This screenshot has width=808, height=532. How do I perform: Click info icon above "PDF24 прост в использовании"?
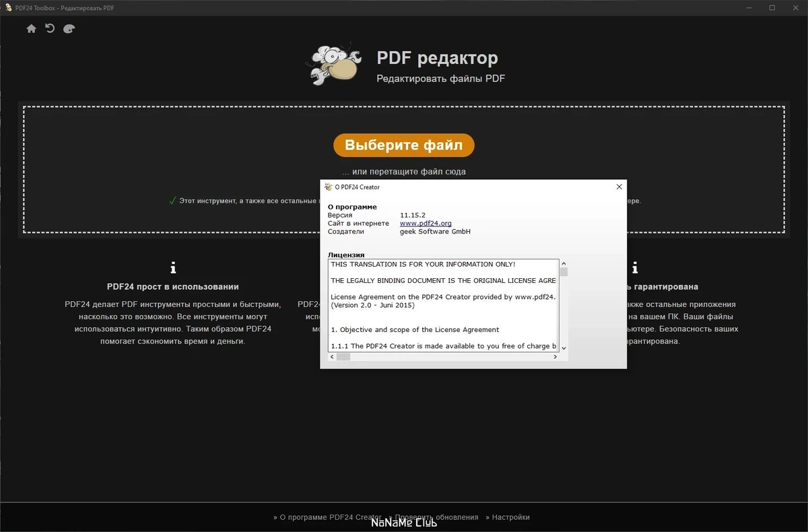pos(173,267)
